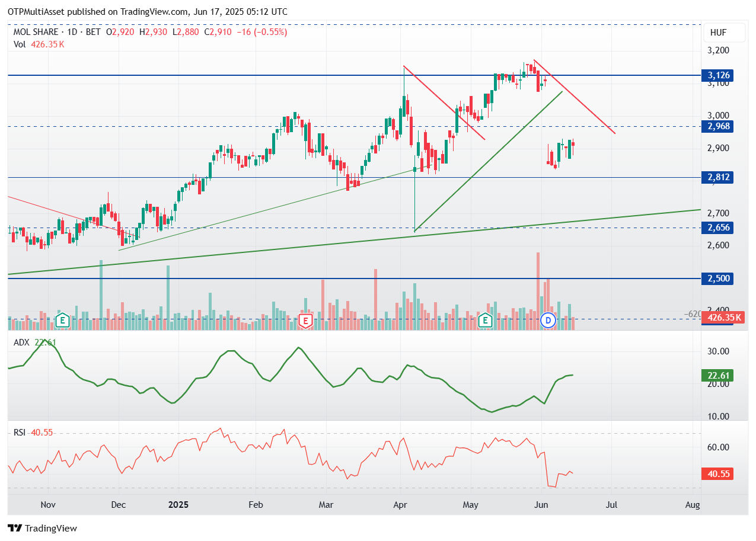Select the 3,126 blue price label
Viewport: 756px width, 541px height.
pyautogui.click(x=718, y=75)
